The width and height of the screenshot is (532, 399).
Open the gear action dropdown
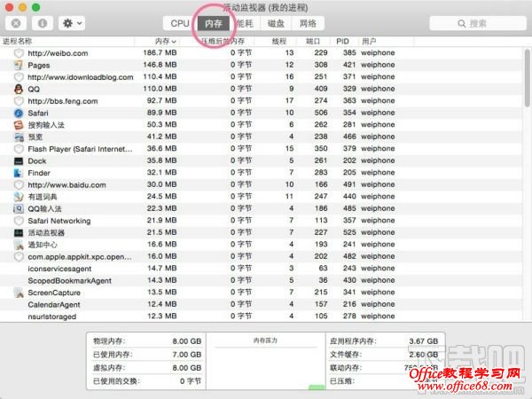point(72,23)
